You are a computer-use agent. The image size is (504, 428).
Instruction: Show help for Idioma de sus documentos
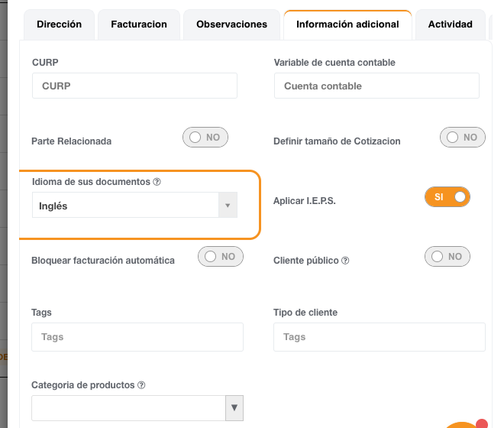click(157, 182)
